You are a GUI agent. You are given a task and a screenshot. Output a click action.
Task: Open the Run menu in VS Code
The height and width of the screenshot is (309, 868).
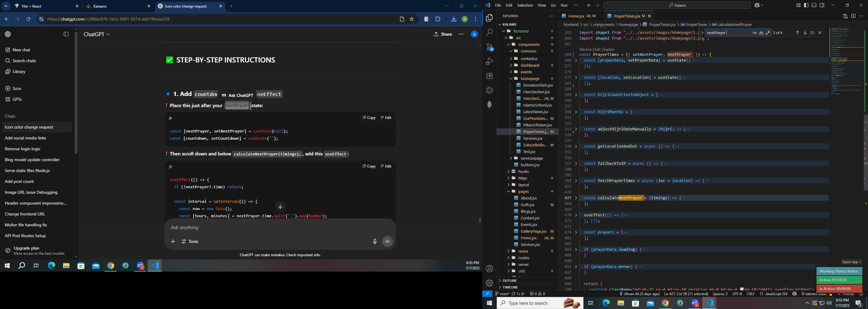pos(564,5)
